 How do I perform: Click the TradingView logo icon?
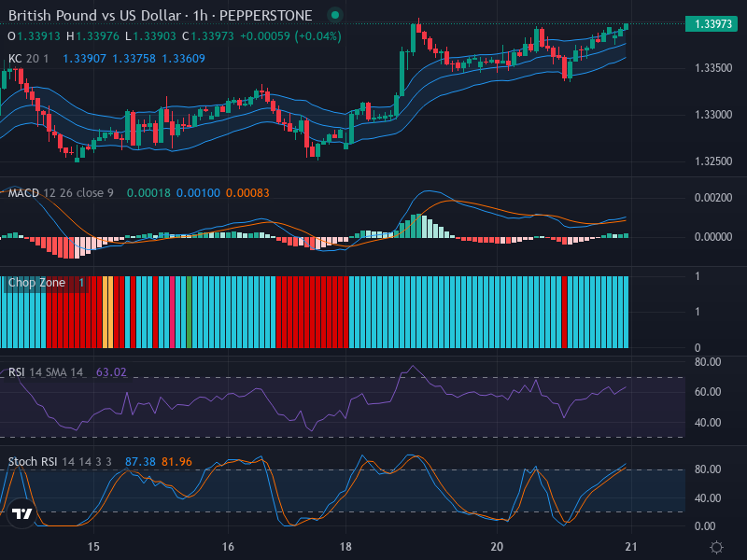click(x=21, y=514)
